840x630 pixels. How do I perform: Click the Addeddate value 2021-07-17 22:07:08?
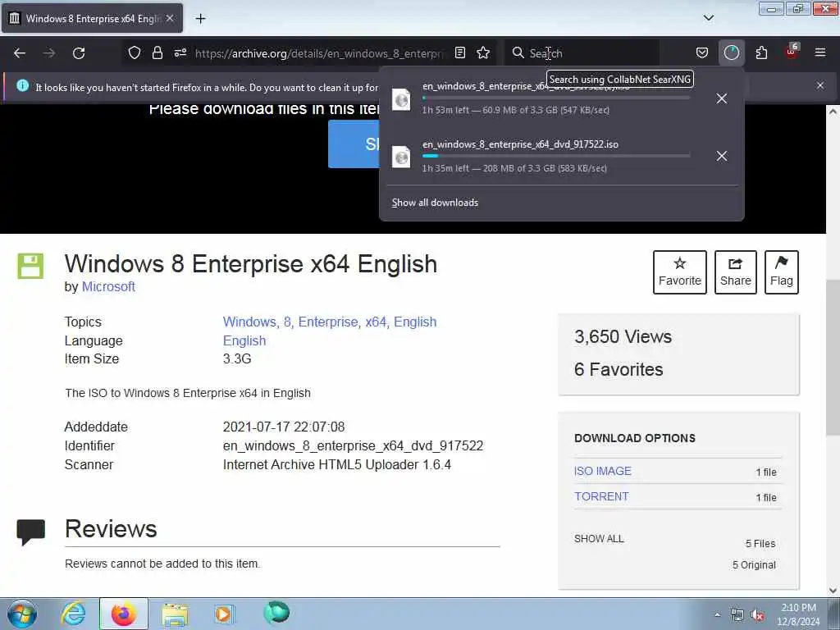pos(284,427)
